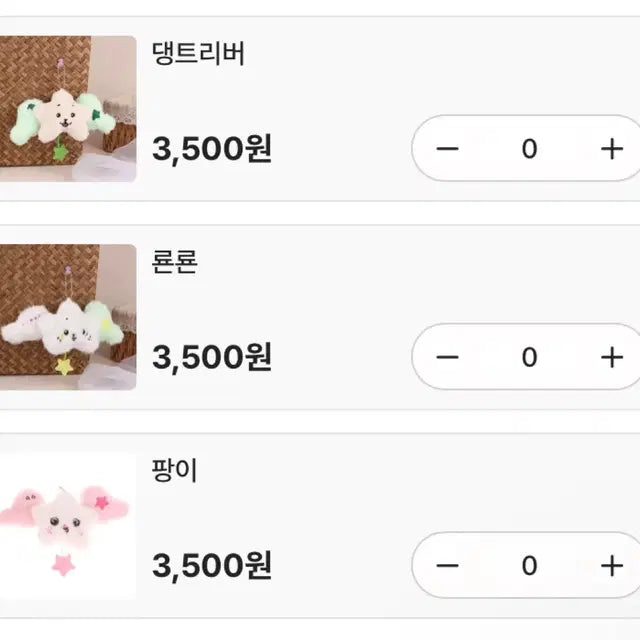Click the 3,500원 price of 룐룐
The height and width of the screenshot is (640, 640).
coord(212,357)
